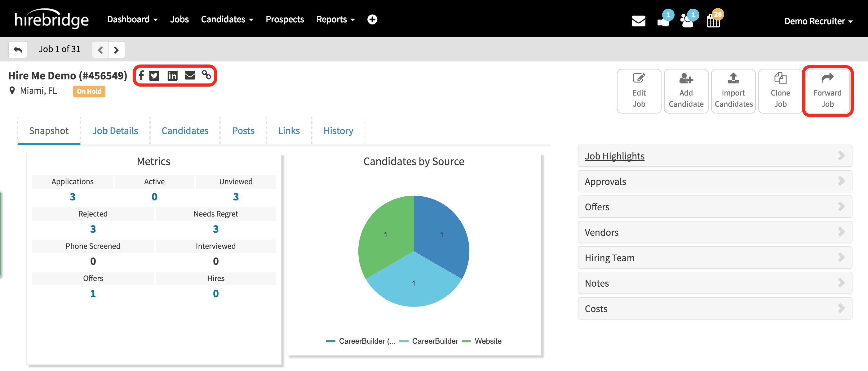Viewport: 868px width, 371px height.
Task: Go to the next job with the arrow
Action: click(116, 49)
